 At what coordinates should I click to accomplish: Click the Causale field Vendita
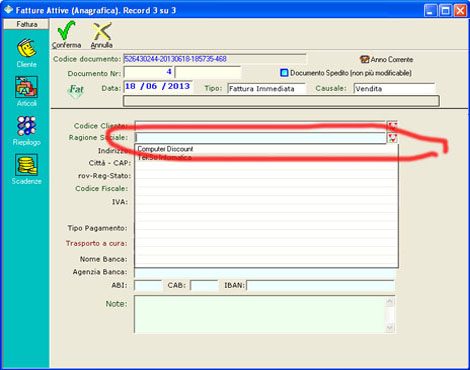(394, 89)
